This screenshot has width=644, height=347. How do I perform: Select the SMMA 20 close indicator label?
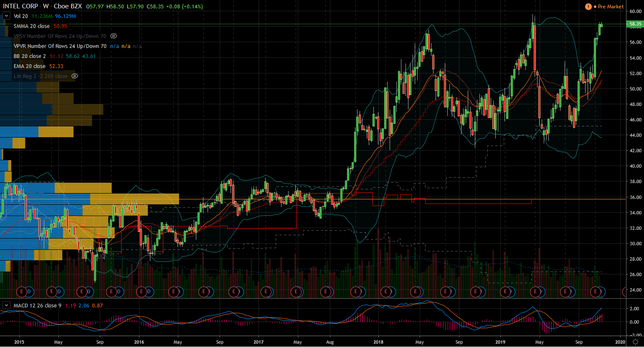click(31, 26)
